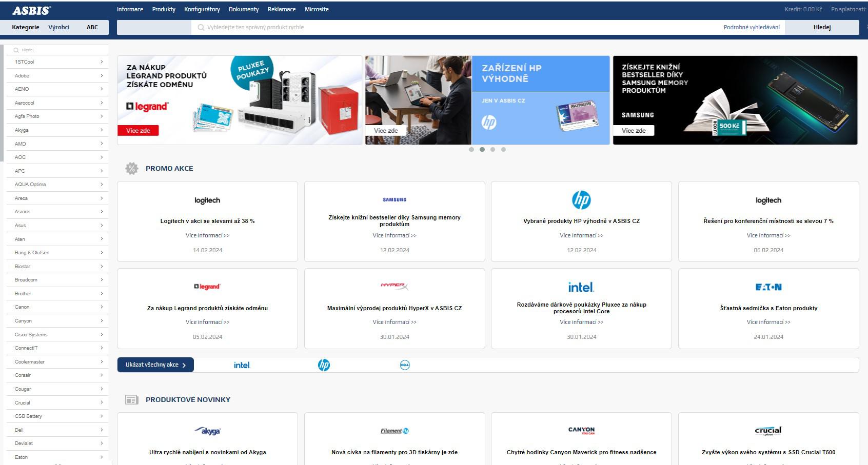Click the Logitech logo in the conference room card
Screen dimensions: 868x465
(768, 200)
